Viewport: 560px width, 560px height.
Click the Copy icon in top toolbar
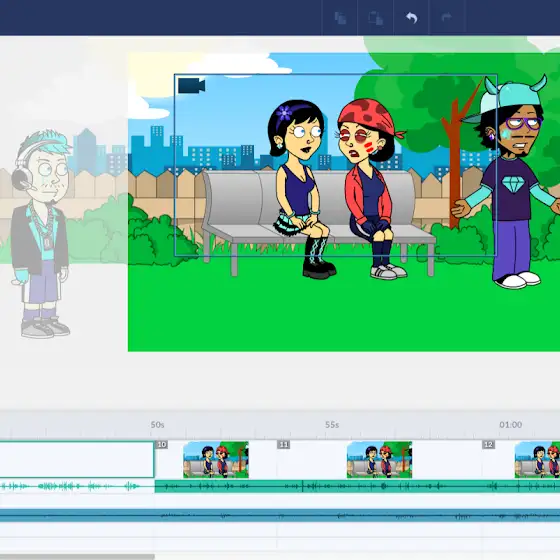[x=340, y=18]
